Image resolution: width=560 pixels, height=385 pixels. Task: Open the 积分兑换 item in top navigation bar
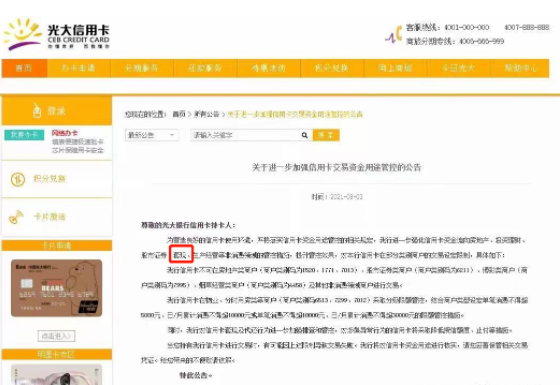point(332,68)
